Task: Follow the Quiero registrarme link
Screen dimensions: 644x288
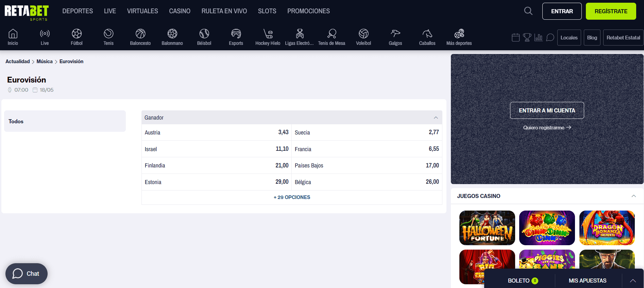Action: [x=547, y=128]
